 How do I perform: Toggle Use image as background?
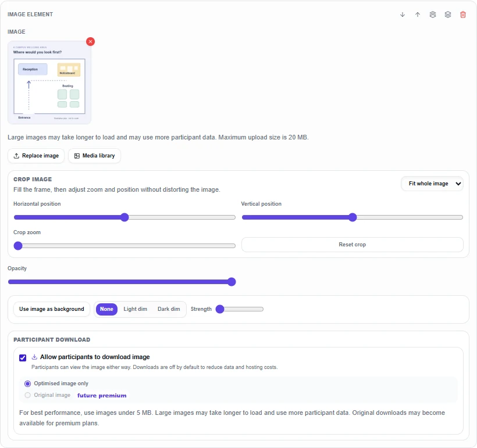(52, 309)
